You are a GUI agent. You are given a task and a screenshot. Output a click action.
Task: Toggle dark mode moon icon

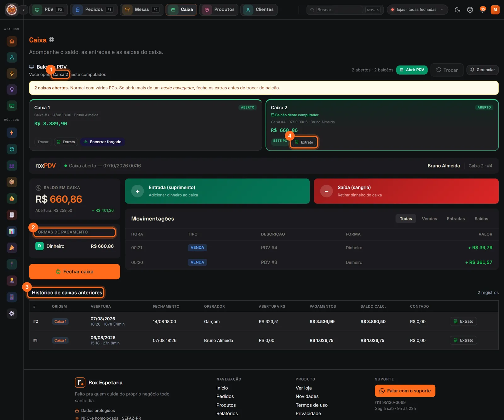[457, 10]
